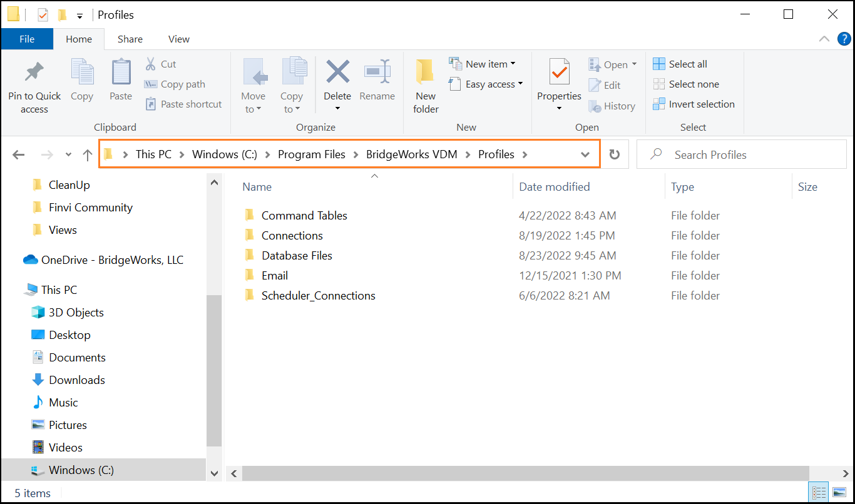
Task: Open the Recent locations dropdown arrow
Action: pyautogui.click(x=69, y=155)
